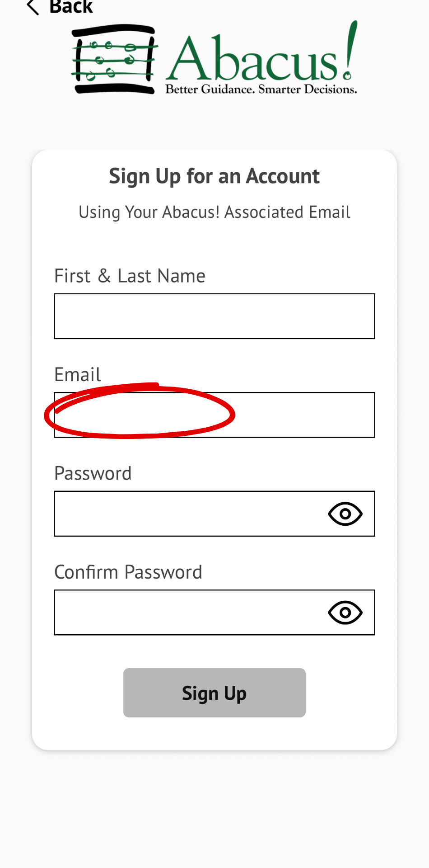
Task: Click the Better Guidance. Smarter Decisions. tagline
Action: [261, 89]
